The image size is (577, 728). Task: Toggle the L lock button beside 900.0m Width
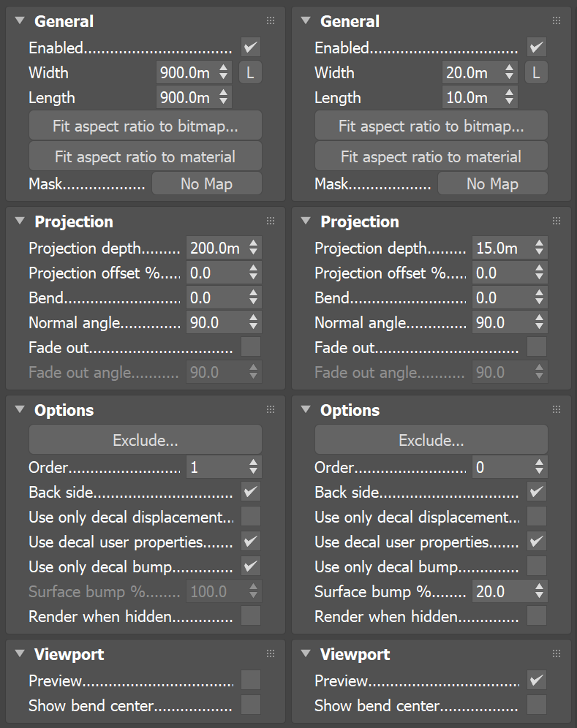point(250,72)
